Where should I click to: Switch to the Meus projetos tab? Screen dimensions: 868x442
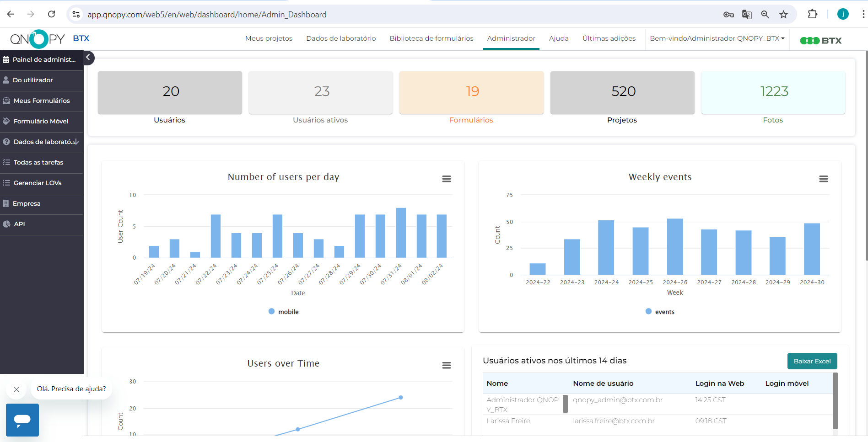(x=269, y=38)
